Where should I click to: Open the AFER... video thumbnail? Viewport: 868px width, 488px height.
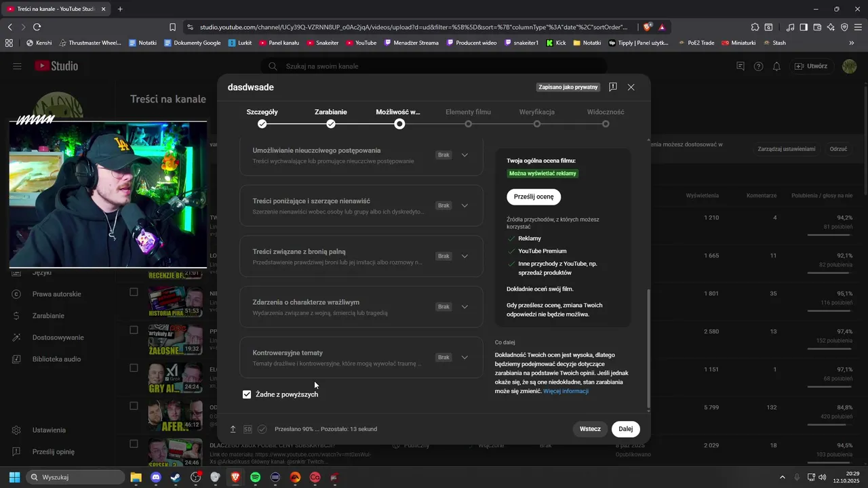click(175, 415)
